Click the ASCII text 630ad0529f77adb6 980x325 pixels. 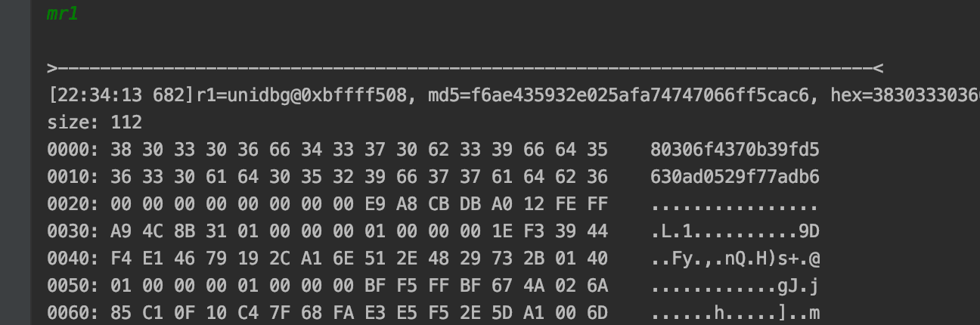734,177
